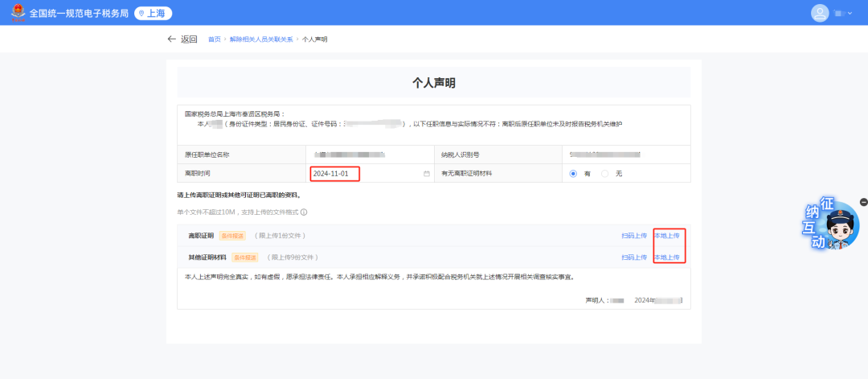
Task: Click the file format info icon
Action: pos(304,212)
